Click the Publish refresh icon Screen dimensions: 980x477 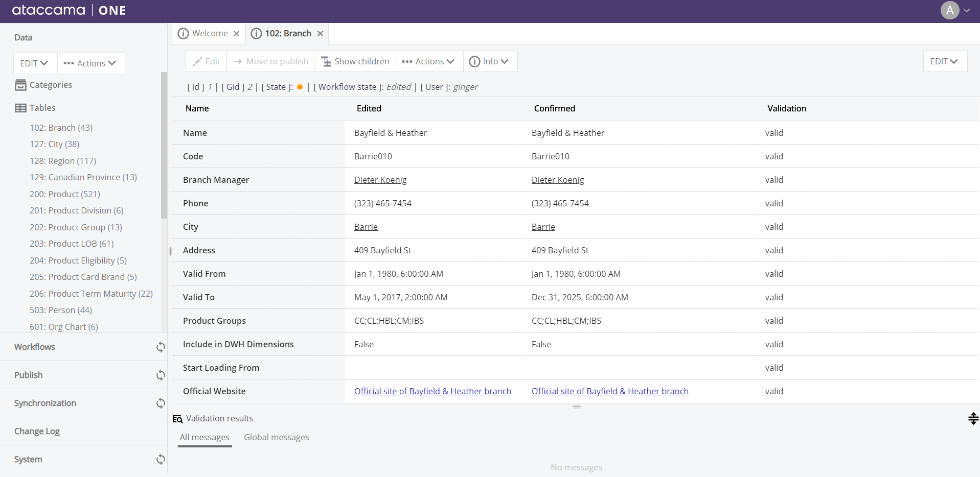(x=161, y=375)
